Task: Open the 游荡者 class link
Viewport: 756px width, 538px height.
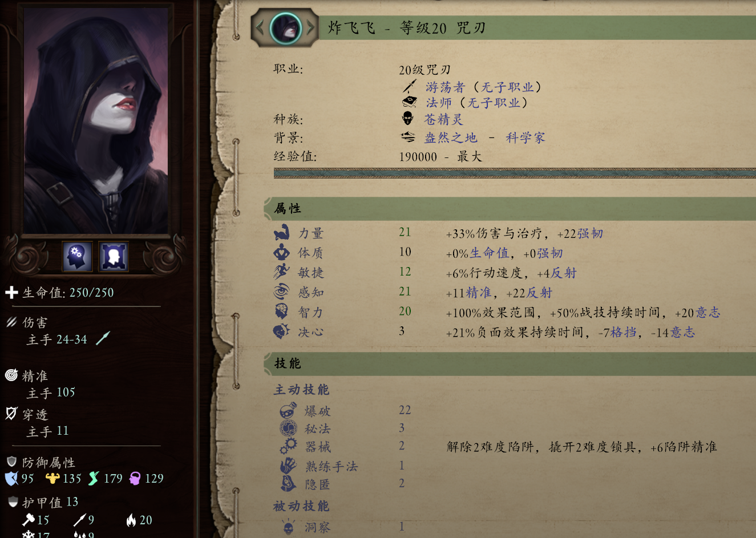Action: point(445,87)
